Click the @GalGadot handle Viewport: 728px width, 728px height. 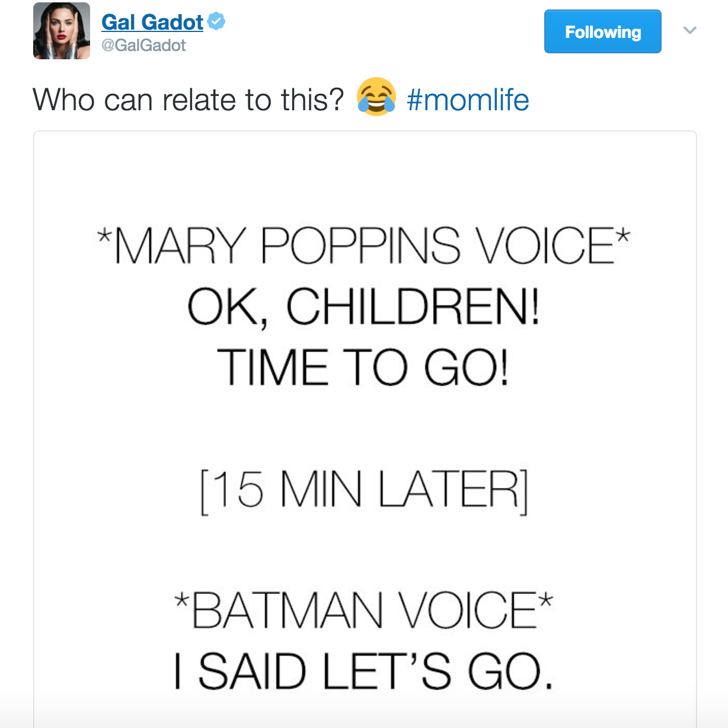tap(143, 46)
